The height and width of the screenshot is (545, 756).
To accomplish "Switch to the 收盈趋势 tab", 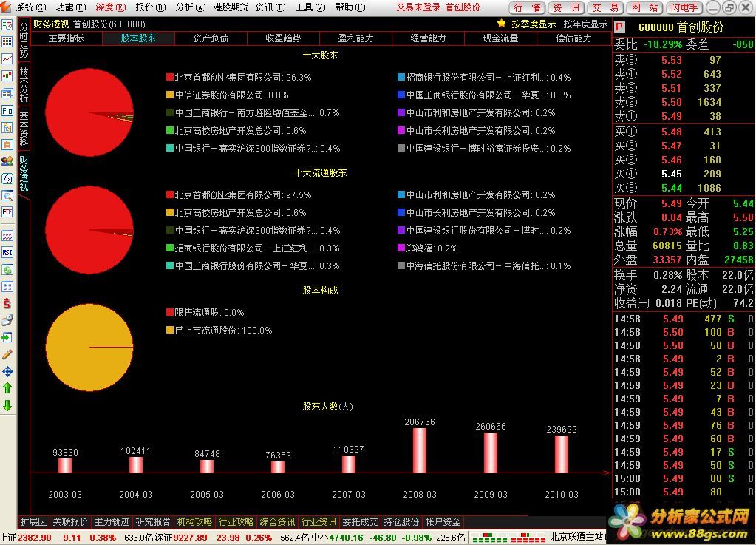I will [283, 38].
